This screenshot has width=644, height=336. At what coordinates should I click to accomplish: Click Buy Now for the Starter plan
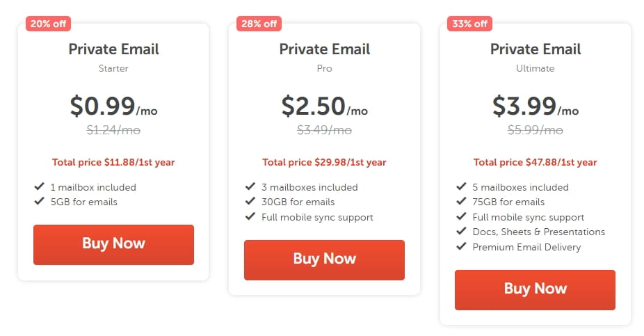pyautogui.click(x=113, y=244)
